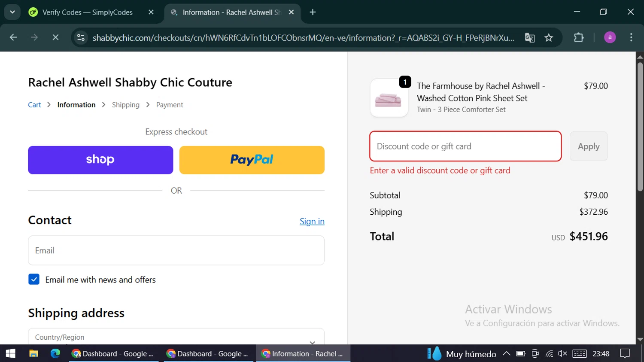Open the Muy húmedo weather widget
This screenshot has width=644, height=362.
(462, 354)
